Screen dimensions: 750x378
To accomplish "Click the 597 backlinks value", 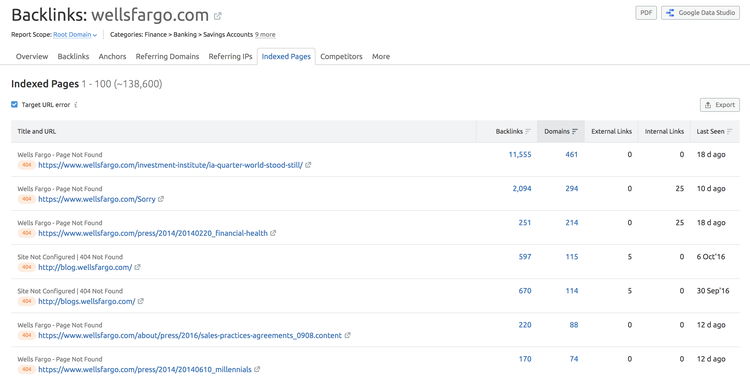I will (525, 256).
